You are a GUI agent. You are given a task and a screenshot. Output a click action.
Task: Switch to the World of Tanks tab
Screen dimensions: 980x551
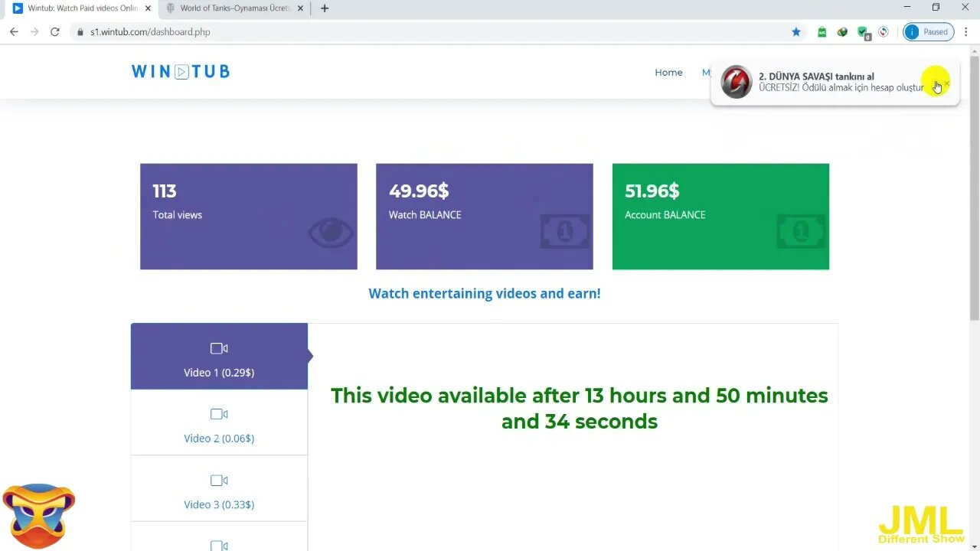pos(234,8)
